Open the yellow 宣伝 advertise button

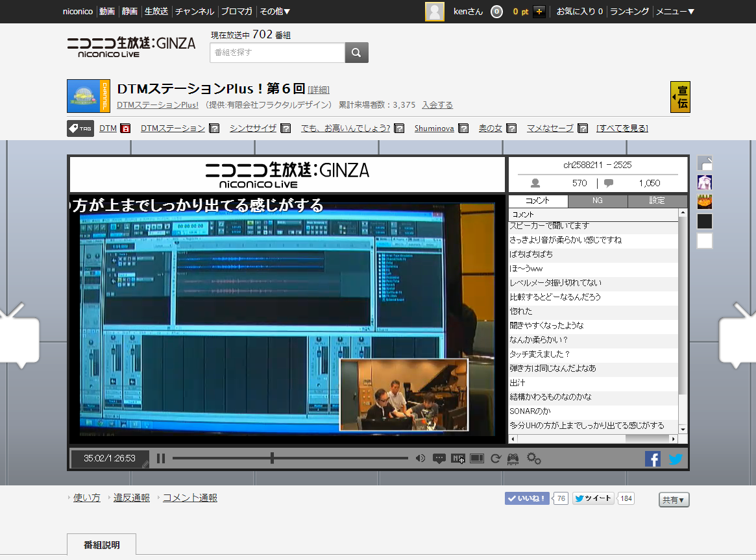coord(680,97)
